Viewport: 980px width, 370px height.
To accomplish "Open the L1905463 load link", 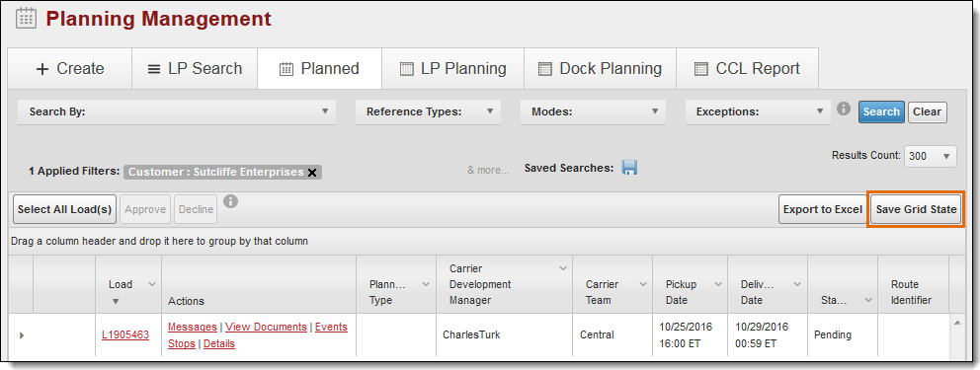I will click(125, 335).
